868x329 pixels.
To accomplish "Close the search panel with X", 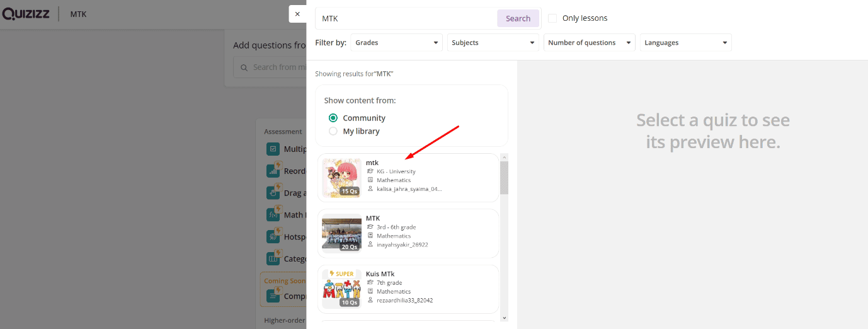I will [x=297, y=14].
